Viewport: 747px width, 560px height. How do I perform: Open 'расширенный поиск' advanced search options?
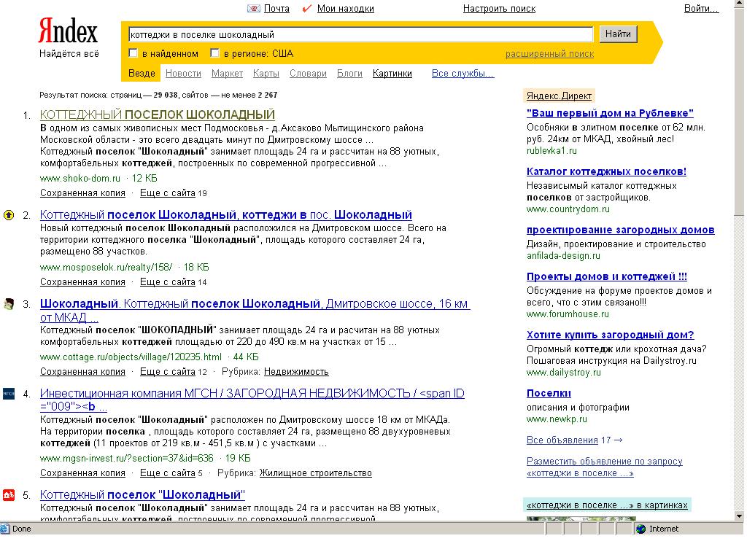pyautogui.click(x=549, y=54)
